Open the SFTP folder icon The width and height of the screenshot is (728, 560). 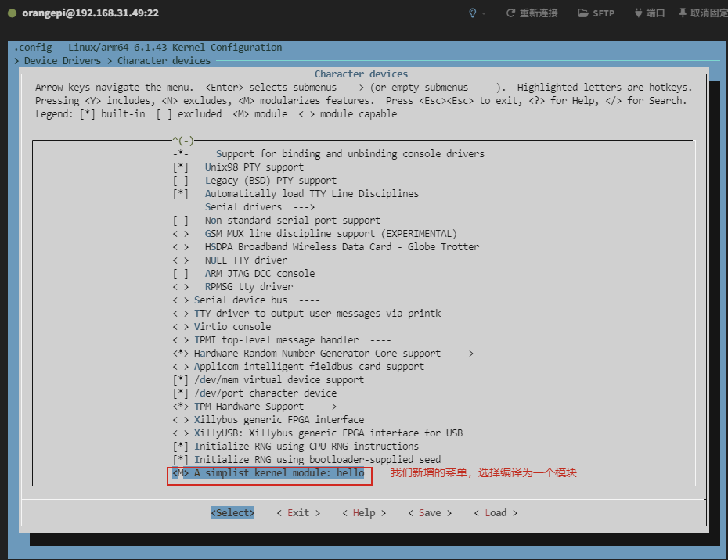coord(583,13)
